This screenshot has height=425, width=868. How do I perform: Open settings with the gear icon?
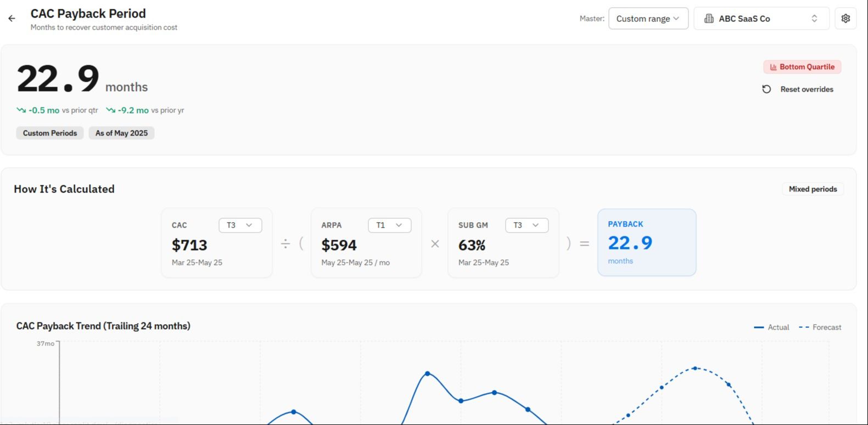(x=845, y=19)
